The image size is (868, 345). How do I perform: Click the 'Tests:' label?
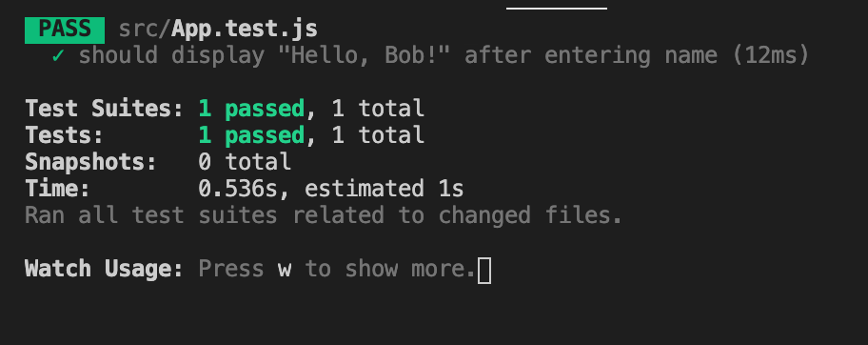coord(64,134)
